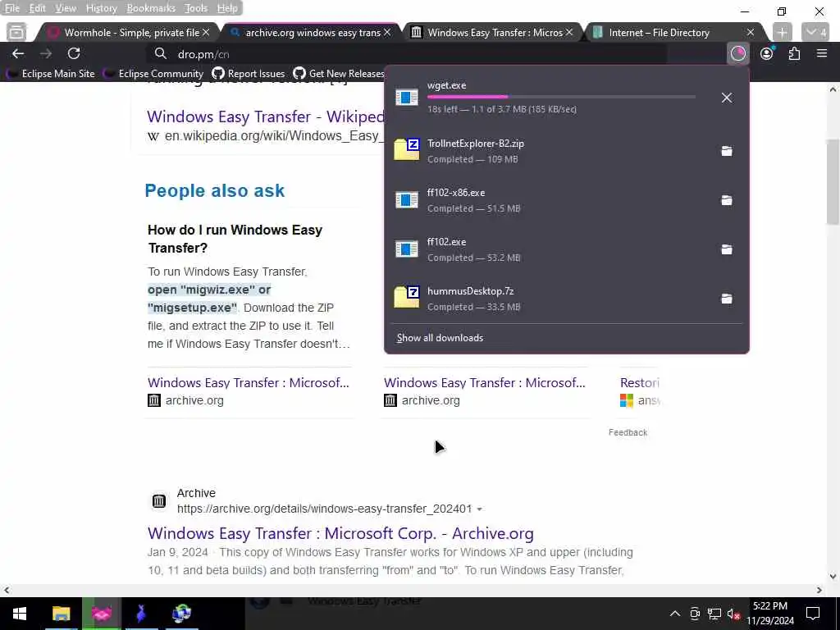Open the File menu
The height and width of the screenshot is (630, 840).
11,8
